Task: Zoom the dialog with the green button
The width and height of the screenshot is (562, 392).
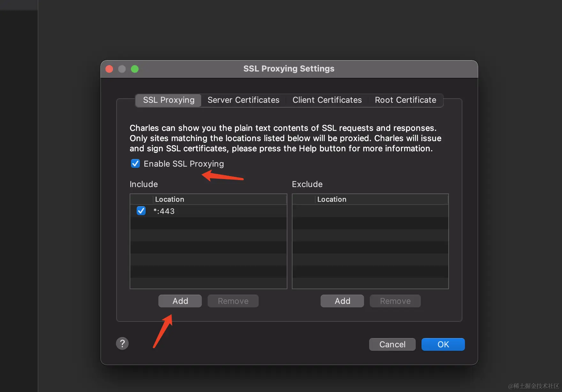Action: click(x=135, y=69)
